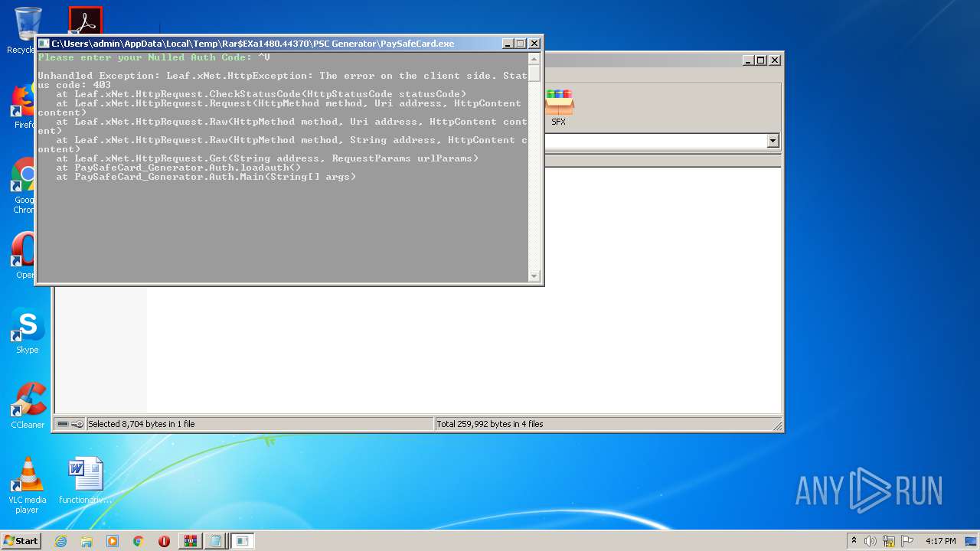Click the 'Please enter your Nulled Auth Code' prompt
The width and height of the screenshot is (980, 551).
145,57
